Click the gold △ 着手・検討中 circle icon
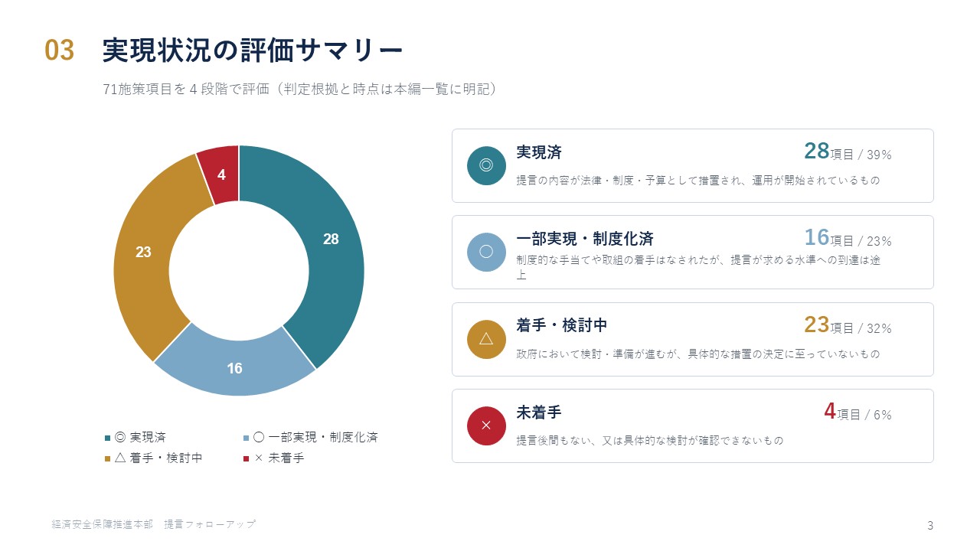The width and height of the screenshot is (980, 551). (486, 339)
